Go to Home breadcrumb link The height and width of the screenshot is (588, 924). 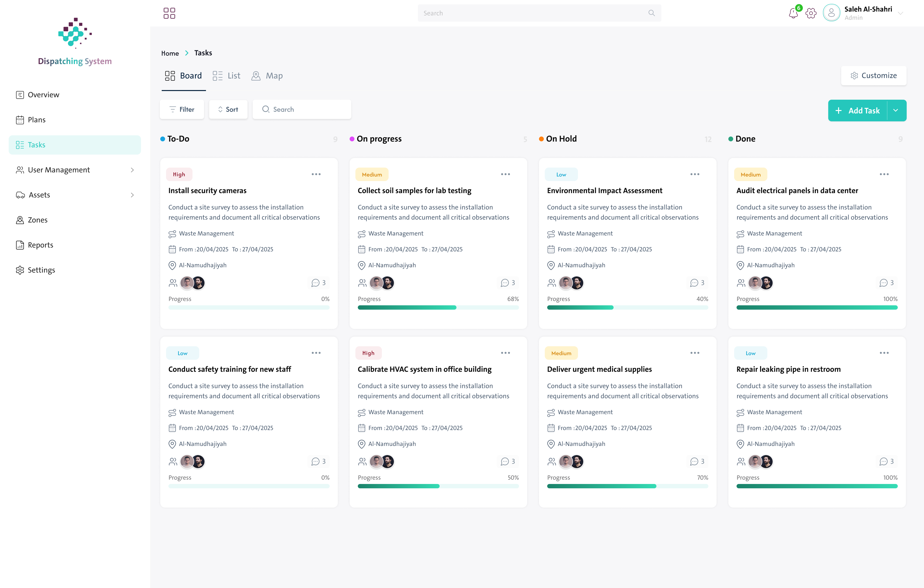point(170,53)
